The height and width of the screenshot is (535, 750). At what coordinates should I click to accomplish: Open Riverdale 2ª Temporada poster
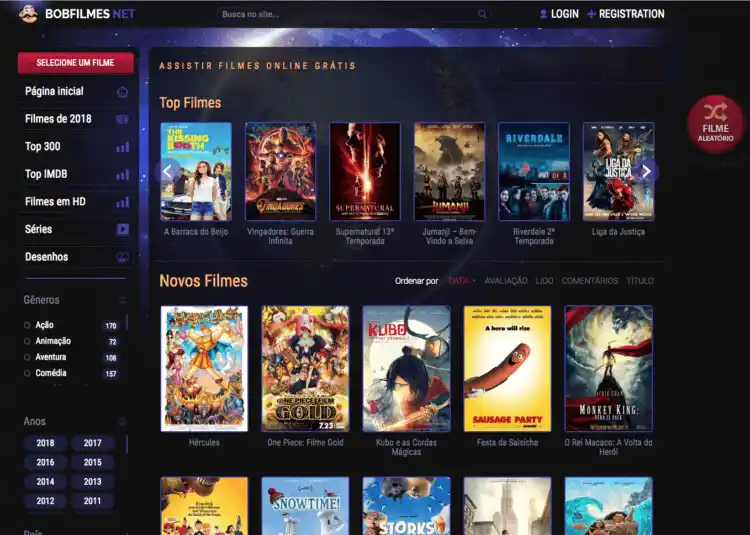[x=534, y=172]
